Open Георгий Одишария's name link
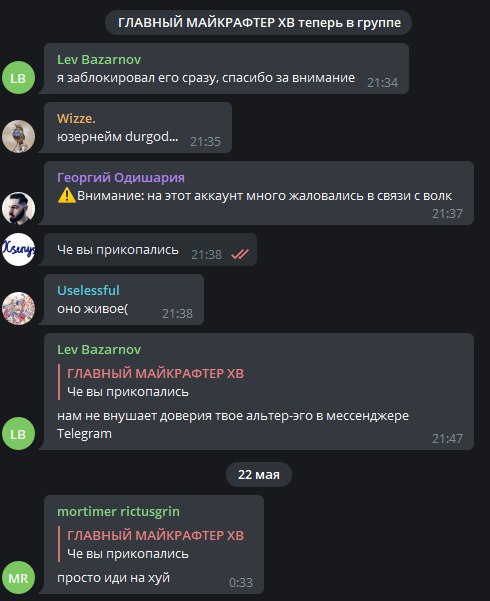Viewport: 490px width, 601px height. 121,177
